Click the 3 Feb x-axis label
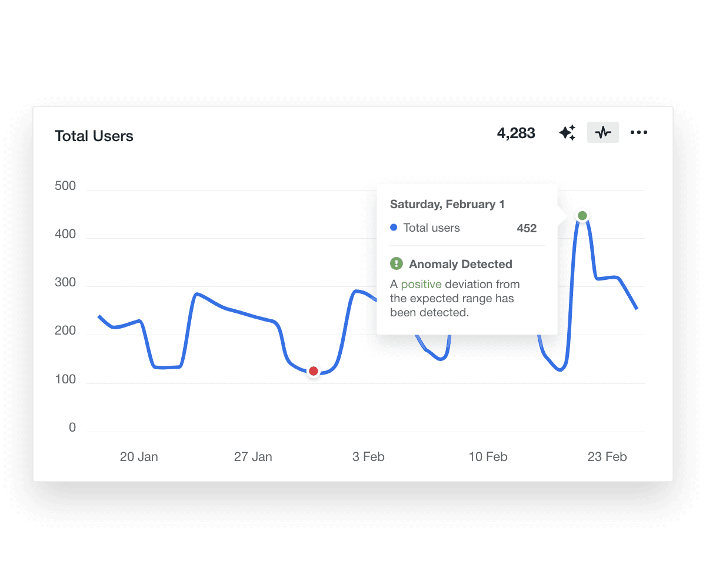The image size is (706, 588). tap(368, 457)
